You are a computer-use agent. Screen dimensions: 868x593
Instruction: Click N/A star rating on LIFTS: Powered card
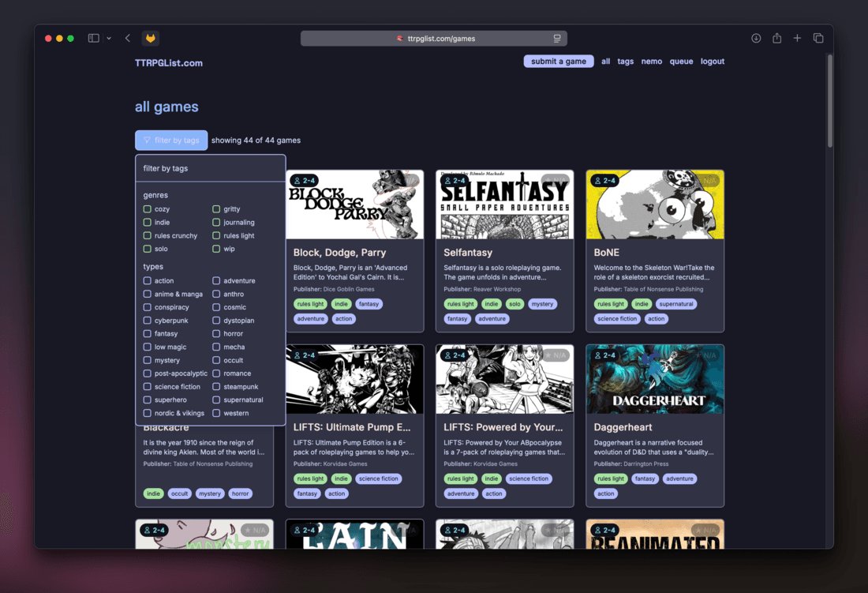pyautogui.click(x=556, y=355)
